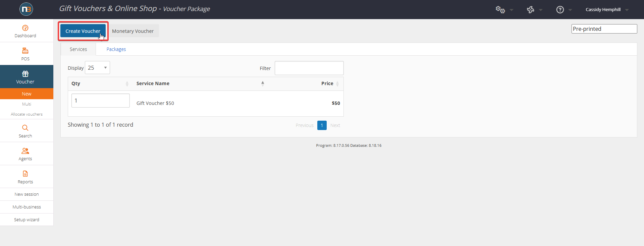
Task: Open the settings gears icon
Action: tap(500, 10)
